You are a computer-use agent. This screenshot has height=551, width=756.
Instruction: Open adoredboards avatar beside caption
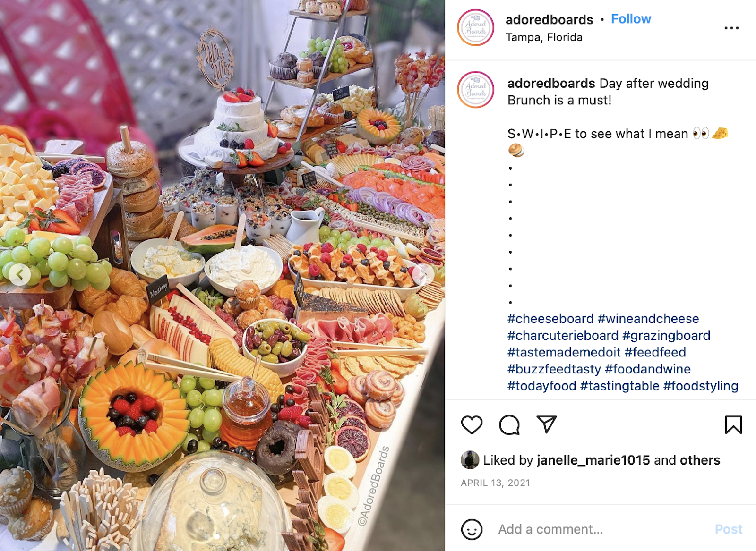tap(475, 89)
